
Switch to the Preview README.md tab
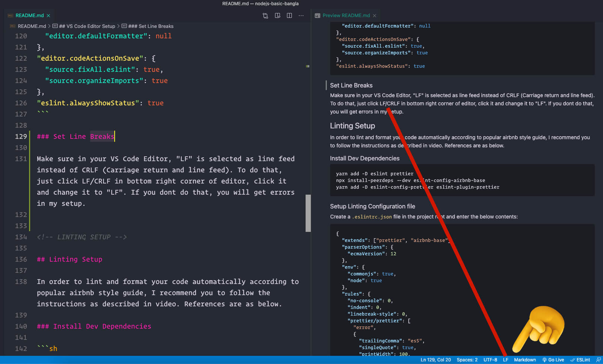pos(346,16)
